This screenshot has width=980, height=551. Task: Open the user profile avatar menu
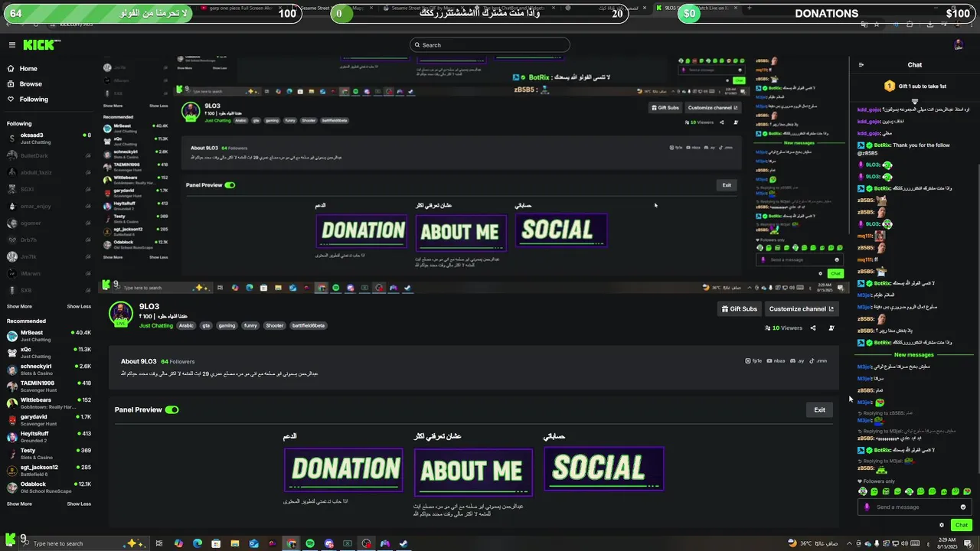[x=959, y=45]
